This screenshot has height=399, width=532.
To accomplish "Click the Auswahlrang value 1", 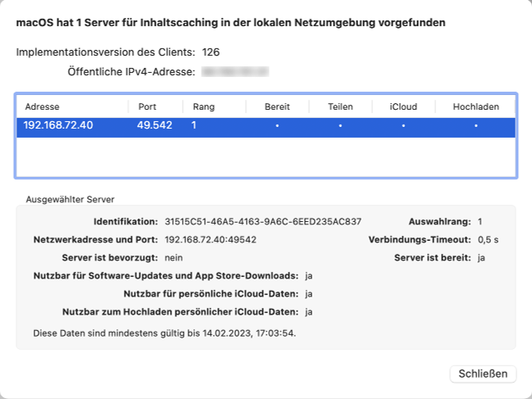I will pos(480,222).
